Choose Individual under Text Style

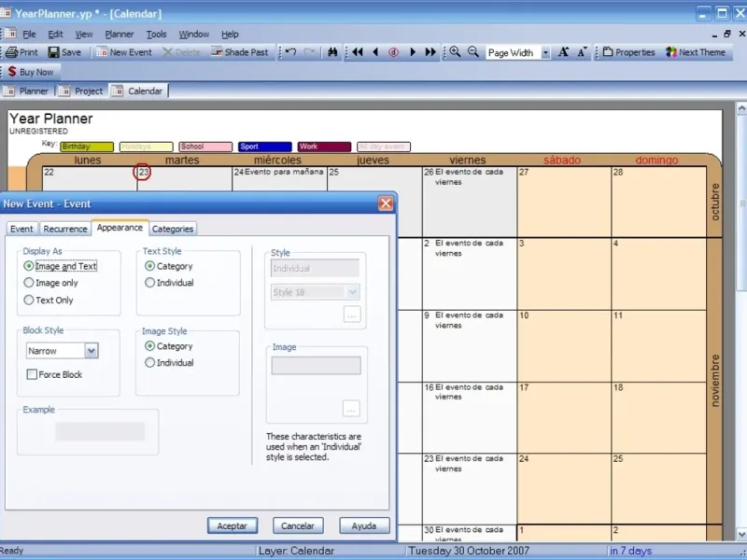tap(169, 283)
